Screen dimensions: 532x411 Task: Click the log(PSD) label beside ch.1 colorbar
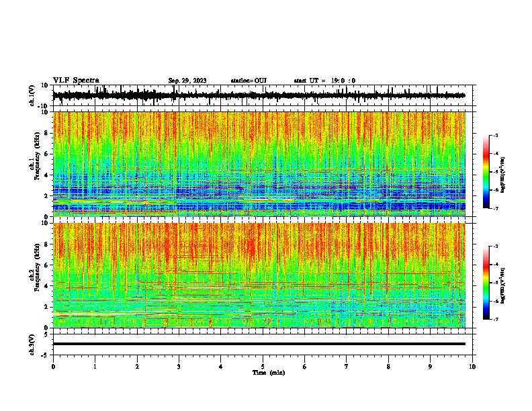pos(503,175)
